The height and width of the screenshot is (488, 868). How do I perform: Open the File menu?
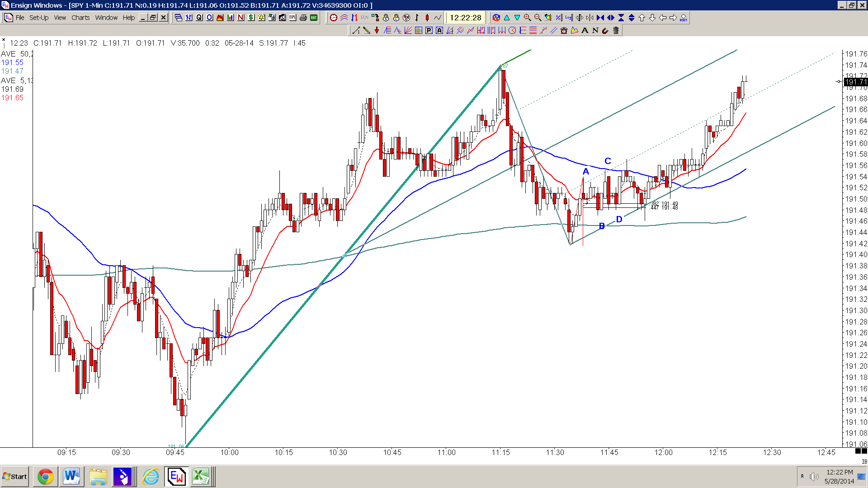point(20,18)
